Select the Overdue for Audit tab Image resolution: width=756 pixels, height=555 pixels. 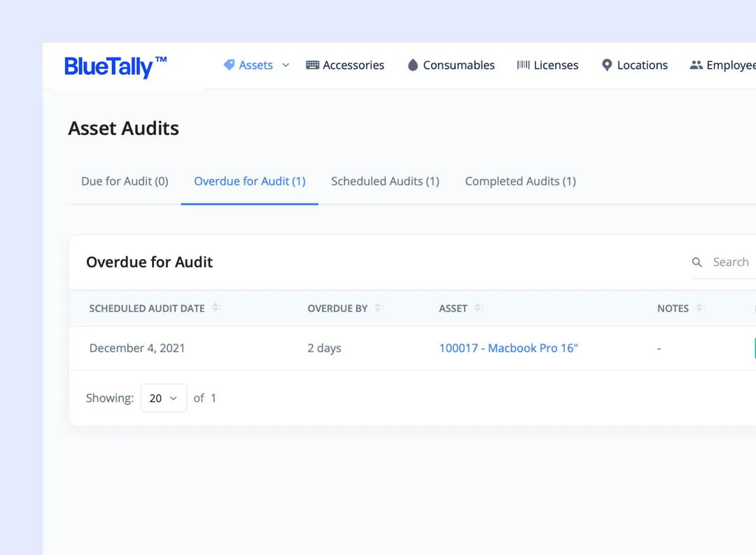tap(250, 181)
